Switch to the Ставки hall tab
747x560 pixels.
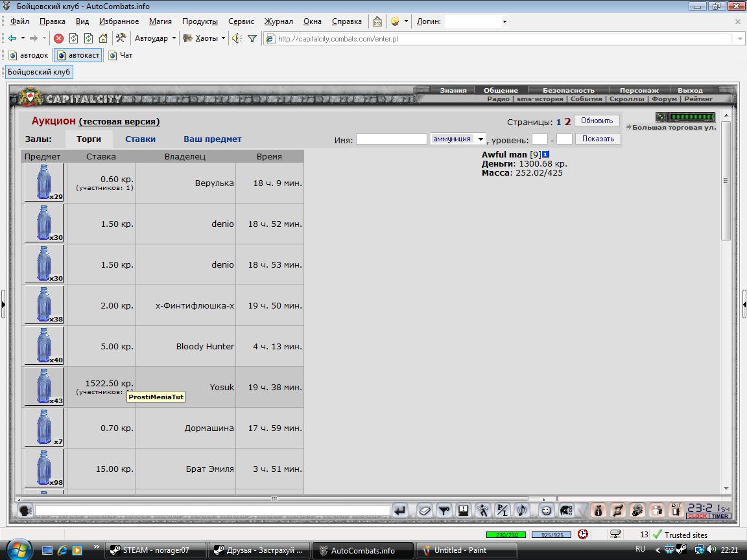coord(140,139)
